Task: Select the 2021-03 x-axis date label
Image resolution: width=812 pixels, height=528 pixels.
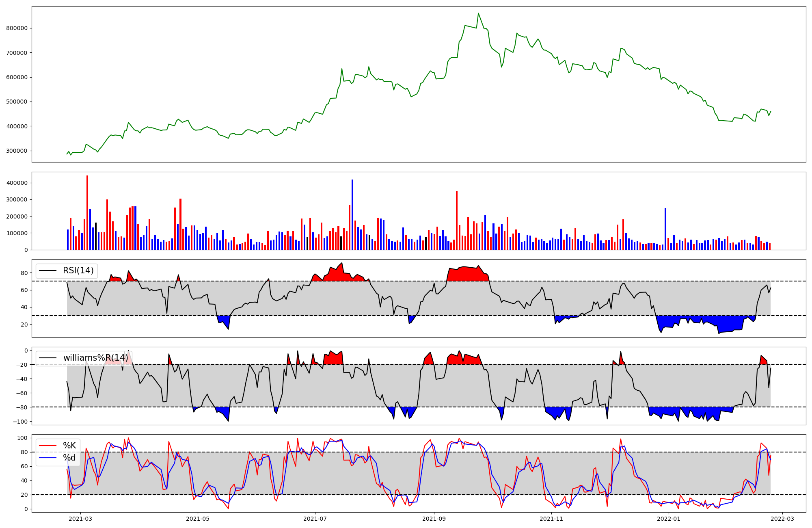Action: 80,519
